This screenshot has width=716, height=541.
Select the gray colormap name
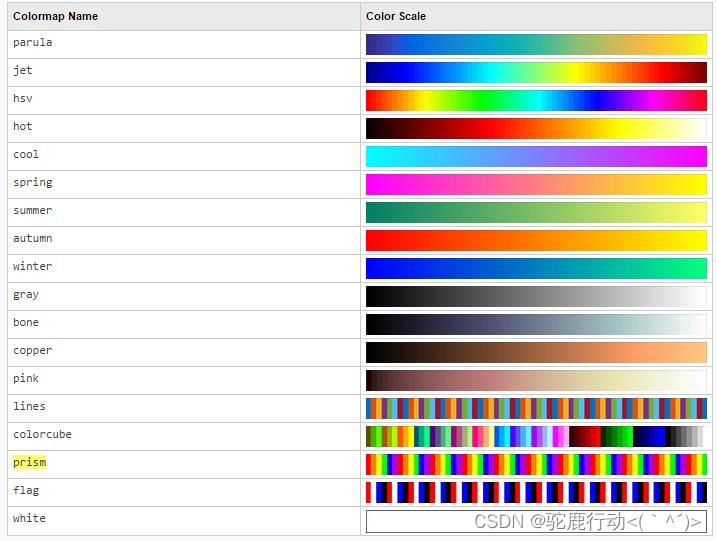click(x=26, y=295)
